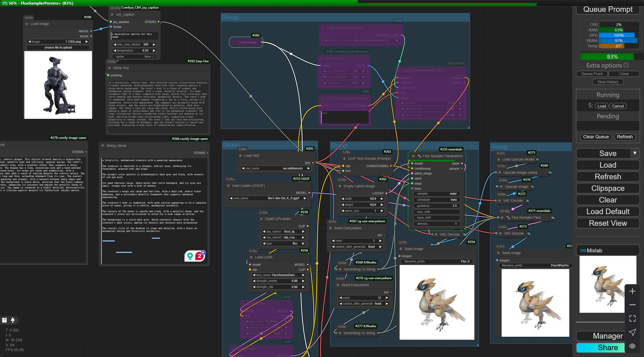Cancel the running queue item
Image resolution: width=644 pixels, height=357 pixels.
pos(618,106)
